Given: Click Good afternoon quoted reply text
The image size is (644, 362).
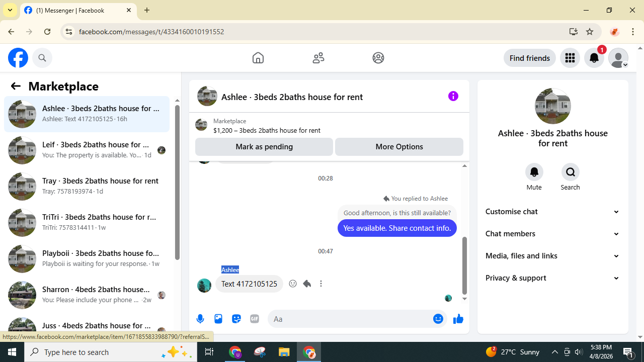Looking at the screenshot, I should (x=397, y=213).
